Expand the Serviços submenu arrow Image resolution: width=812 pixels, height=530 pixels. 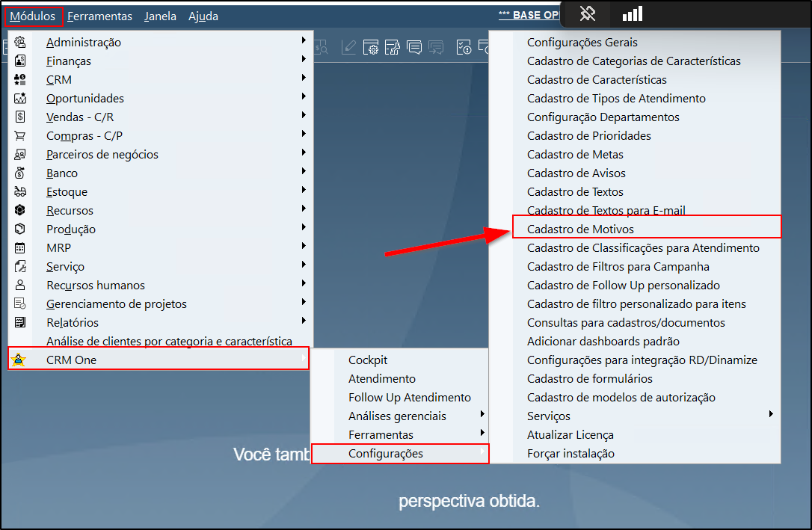coord(771,414)
